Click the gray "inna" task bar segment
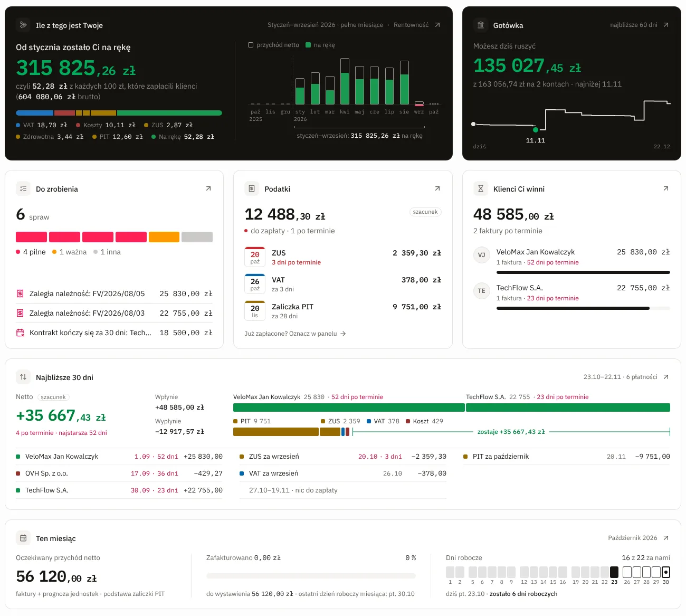 tap(197, 237)
